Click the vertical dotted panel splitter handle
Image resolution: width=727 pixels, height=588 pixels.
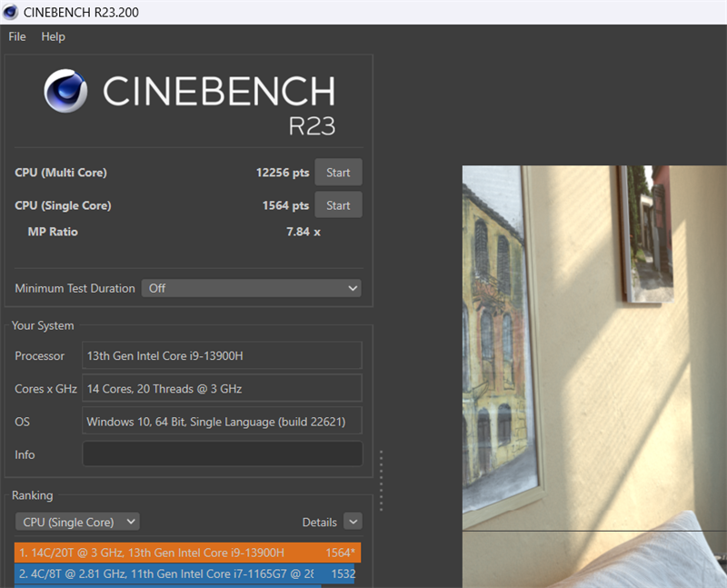click(x=381, y=481)
